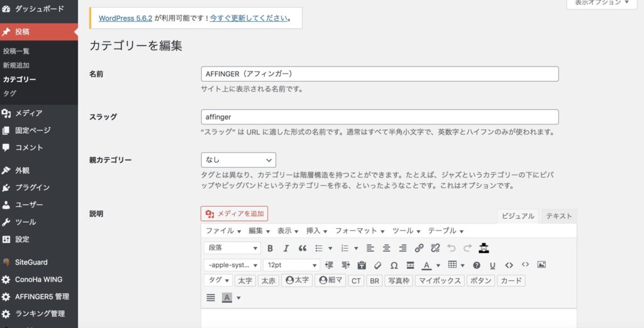Expand the bulleted list style arrow

(330, 248)
